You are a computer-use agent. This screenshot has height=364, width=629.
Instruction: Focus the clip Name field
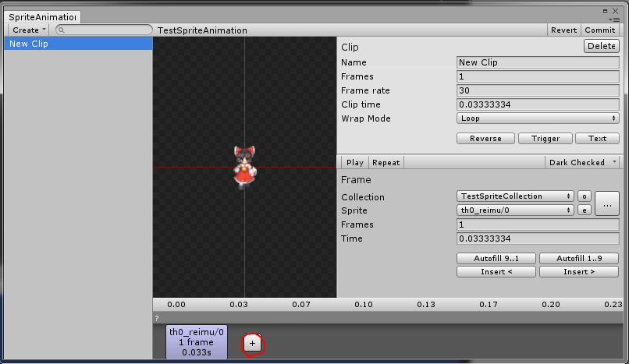[x=538, y=62]
